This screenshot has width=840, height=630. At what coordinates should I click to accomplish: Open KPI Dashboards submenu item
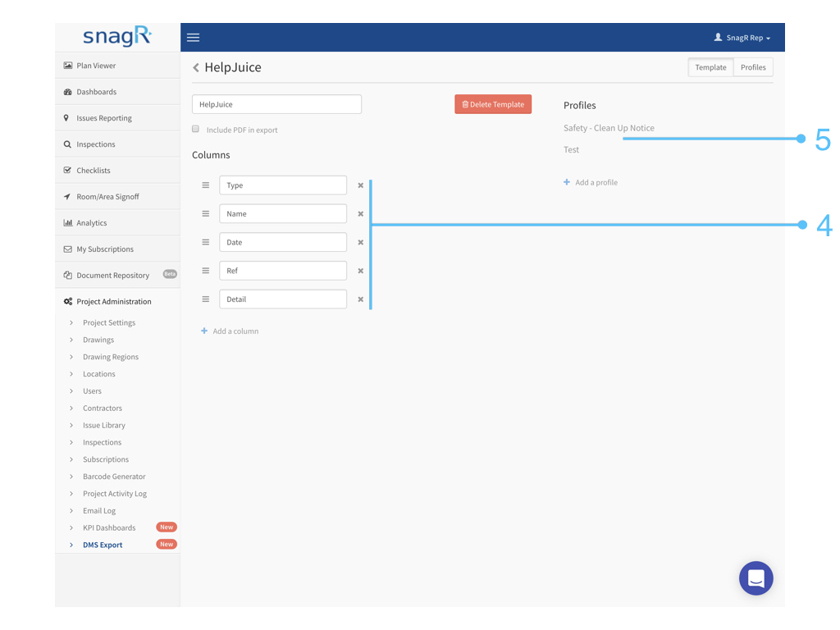click(x=109, y=527)
